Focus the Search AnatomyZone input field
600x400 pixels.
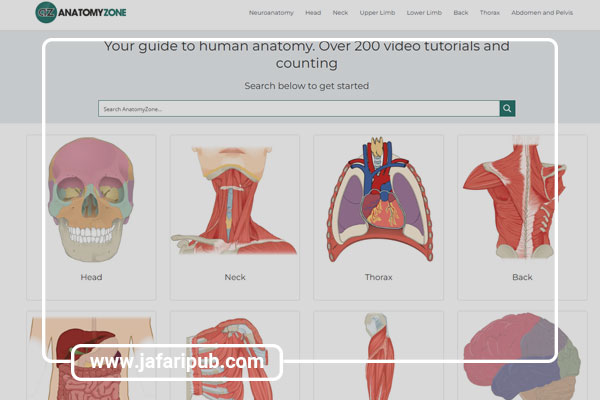click(299, 109)
